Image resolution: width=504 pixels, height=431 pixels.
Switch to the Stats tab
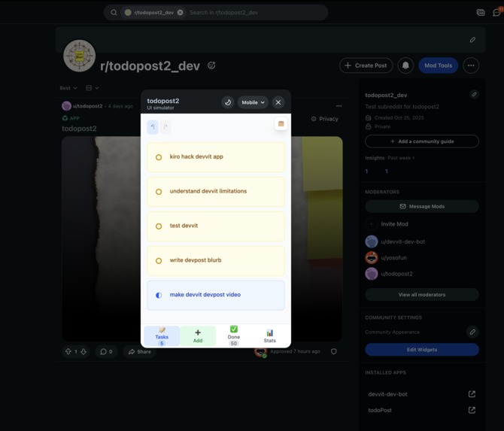tap(270, 336)
